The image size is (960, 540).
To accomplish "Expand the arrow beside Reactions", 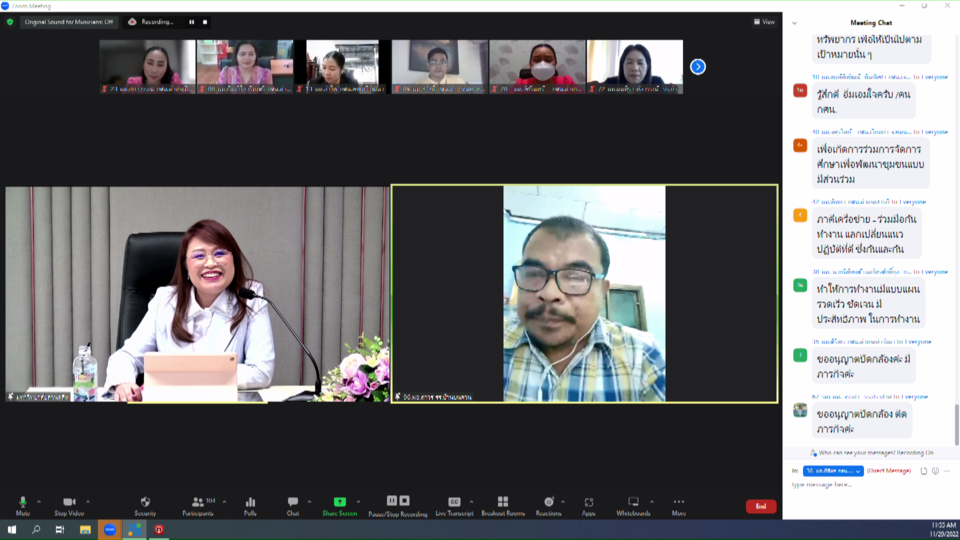I will [563, 502].
